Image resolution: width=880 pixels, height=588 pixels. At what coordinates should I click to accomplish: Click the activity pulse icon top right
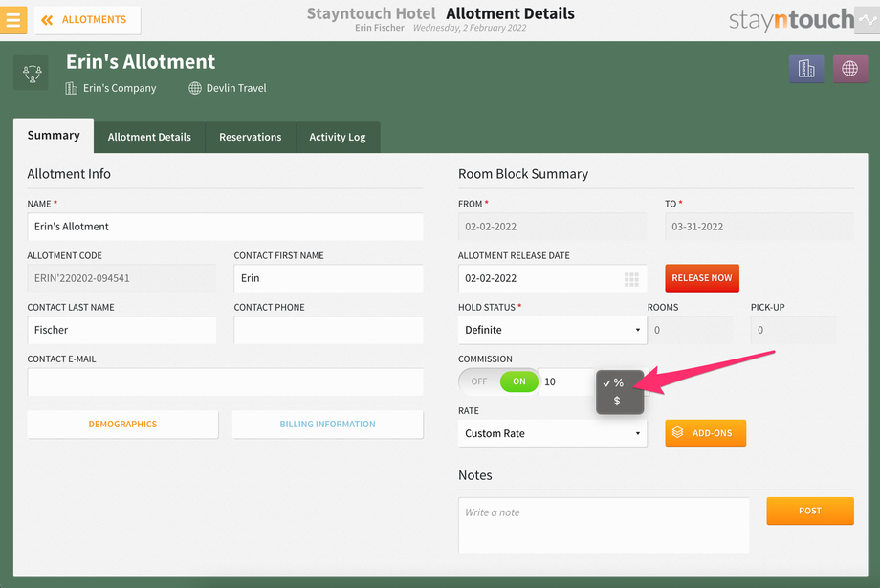coord(868,20)
